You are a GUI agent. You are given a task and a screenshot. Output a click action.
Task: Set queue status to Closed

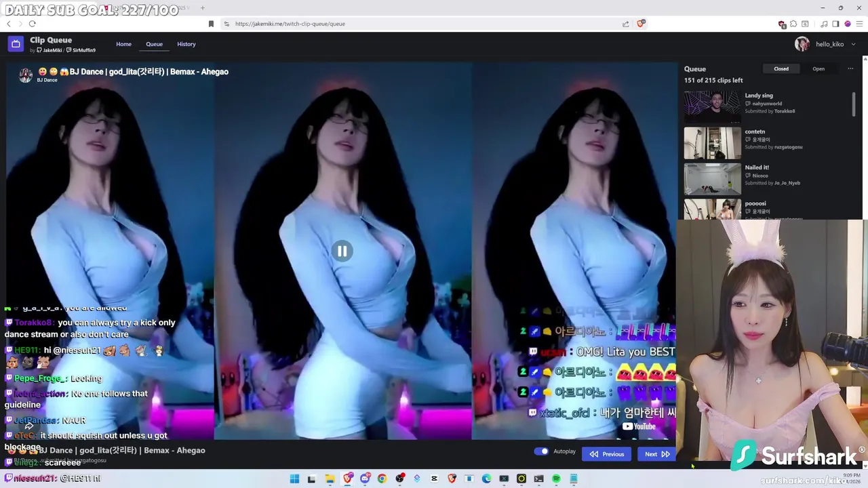(x=781, y=68)
